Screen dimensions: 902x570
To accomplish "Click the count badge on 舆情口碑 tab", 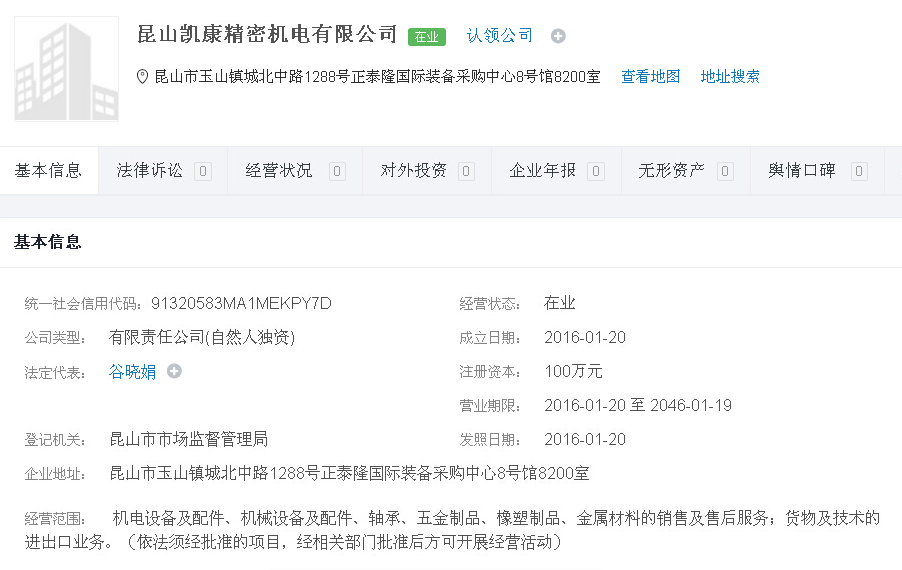I will 859,171.
